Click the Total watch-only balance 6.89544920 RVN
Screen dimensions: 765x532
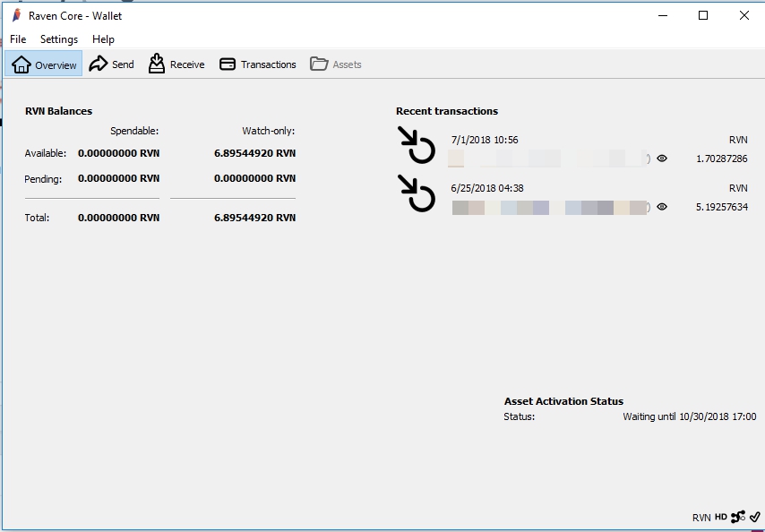(254, 218)
